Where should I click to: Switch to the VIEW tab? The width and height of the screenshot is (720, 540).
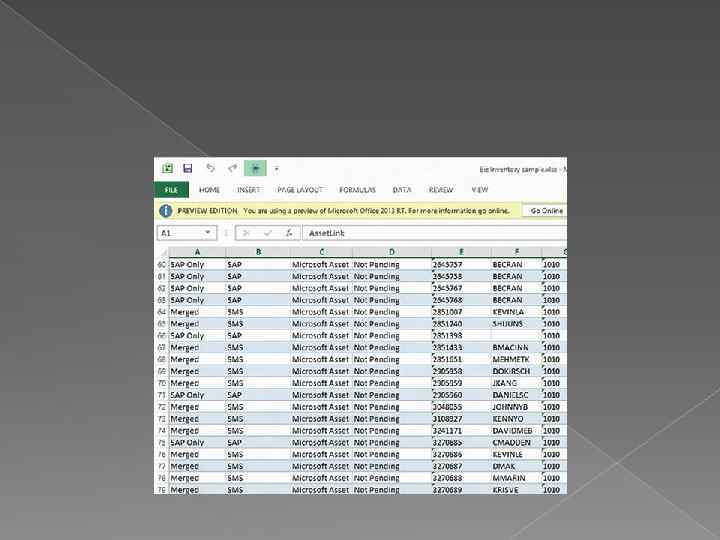tap(480, 190)
